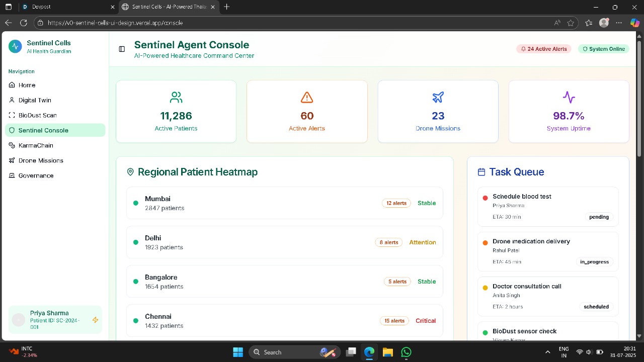The height and width of the screenshot is (362, 644).
Task: Open browser favorites list icon
Action: (x=589, y=23)
